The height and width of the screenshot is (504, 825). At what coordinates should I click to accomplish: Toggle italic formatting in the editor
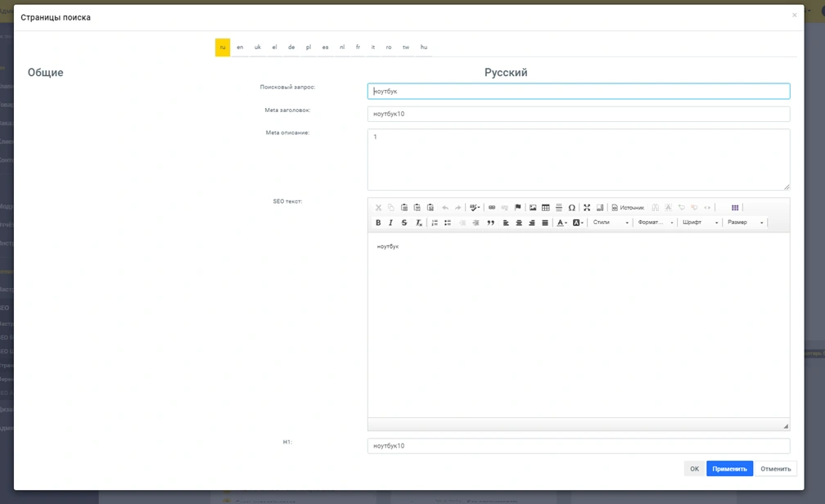390,223
